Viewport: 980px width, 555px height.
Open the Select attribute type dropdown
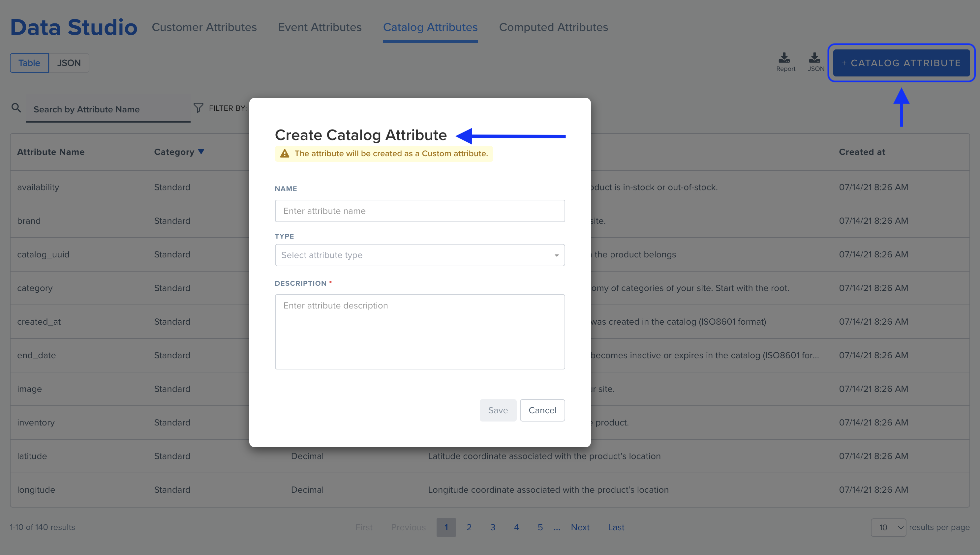click(420, 255)
